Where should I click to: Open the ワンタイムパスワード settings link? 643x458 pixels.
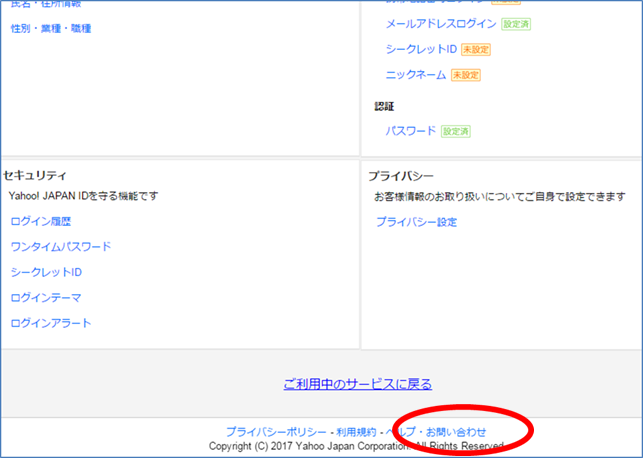click(61, 247)
